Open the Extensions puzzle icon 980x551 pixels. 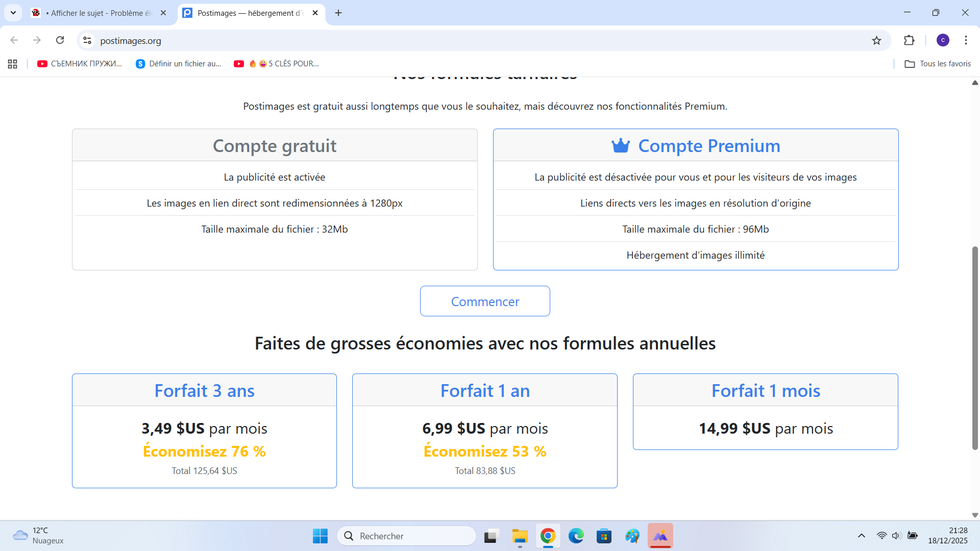click(x=909, y=40)
